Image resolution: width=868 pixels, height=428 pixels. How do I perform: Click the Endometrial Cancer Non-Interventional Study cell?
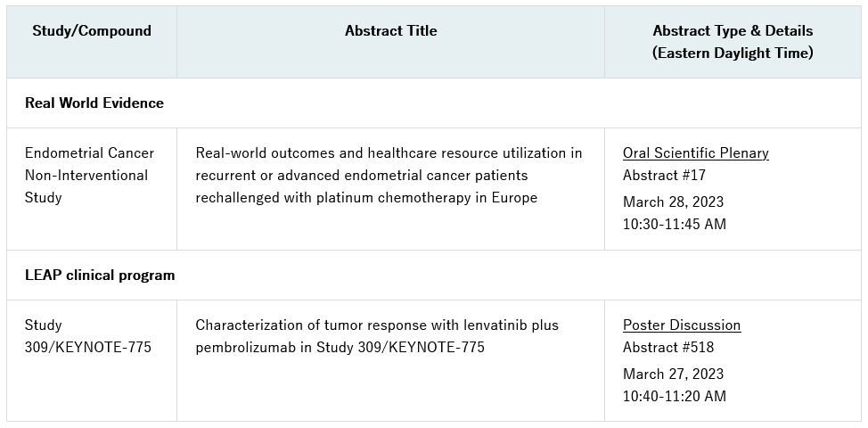pyautogui.click(x=89, y=175)
